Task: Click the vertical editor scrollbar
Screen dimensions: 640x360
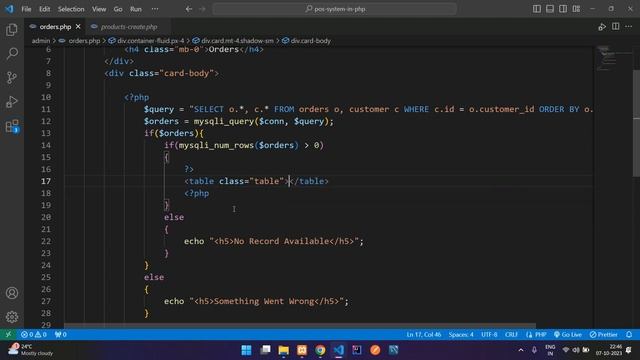Action: [636, 122]
